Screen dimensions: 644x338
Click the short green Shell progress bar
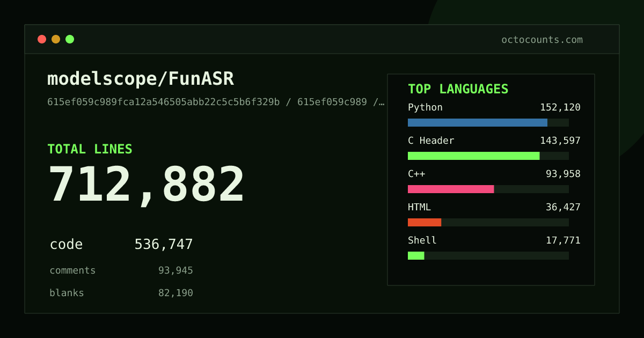(416, 255)
